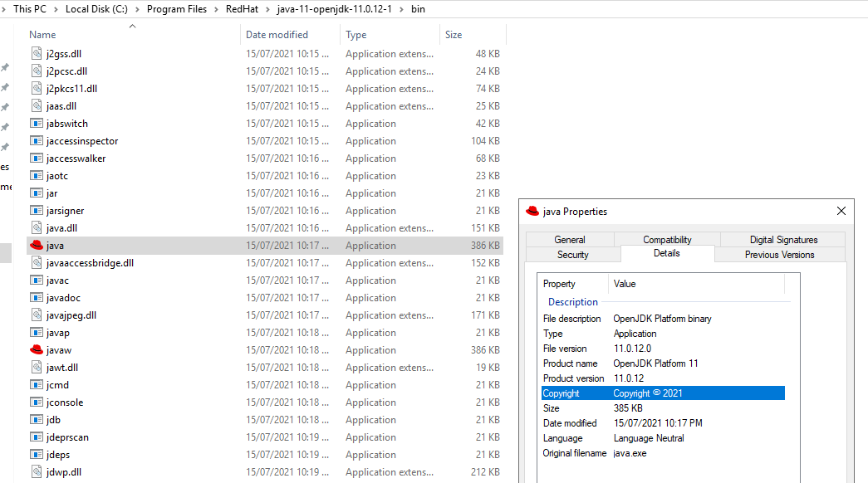This screenshot has width=868, height=483.
Task: Click the jaas.dll file icon
Action: pyautogui.click(x=37, y=105)
